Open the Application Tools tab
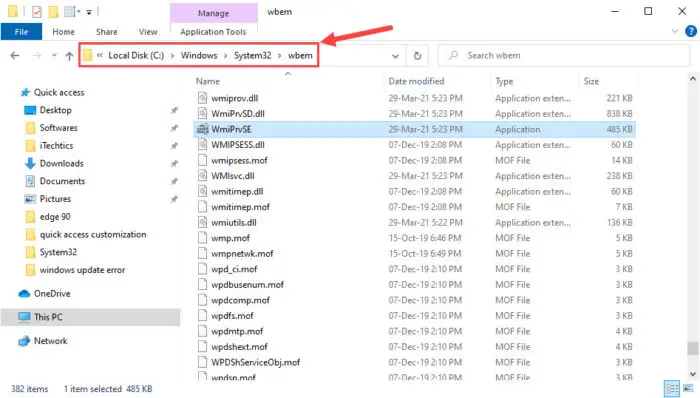The image size is (700, 398). click(213, 32)
